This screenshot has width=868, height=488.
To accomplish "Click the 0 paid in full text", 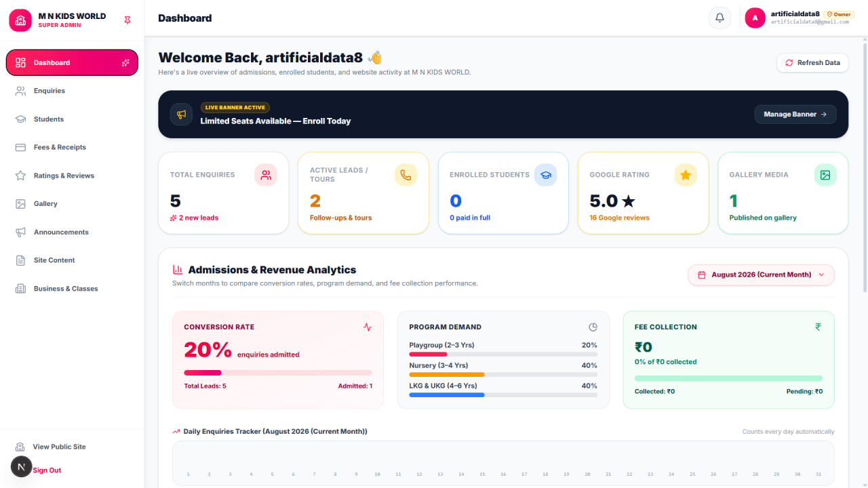I will (x=470, y=218).
